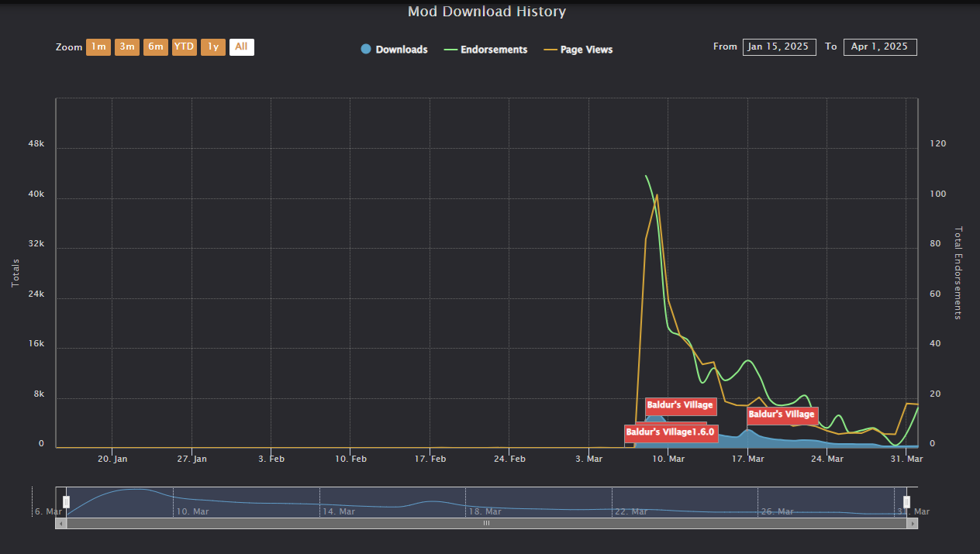The height and width of the screenshot is (554, 980).
Task: Click the navigator scrollbar thumb grip
Action: (x=487, y=523)
